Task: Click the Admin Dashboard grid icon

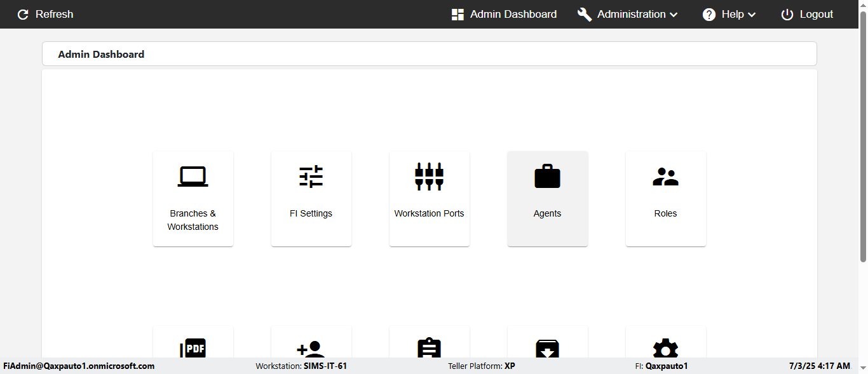Action: point(458,15)
